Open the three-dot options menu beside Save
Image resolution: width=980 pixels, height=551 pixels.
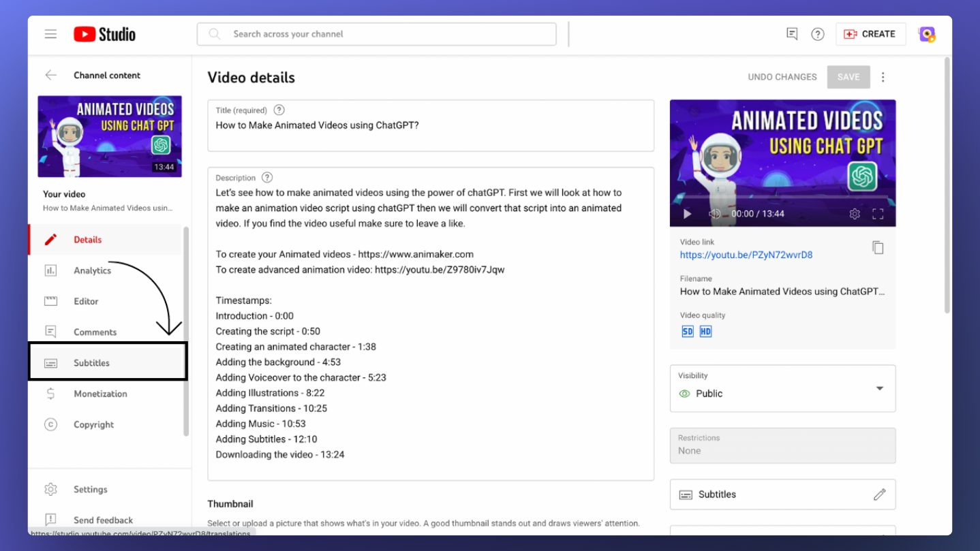coord(883,77)
